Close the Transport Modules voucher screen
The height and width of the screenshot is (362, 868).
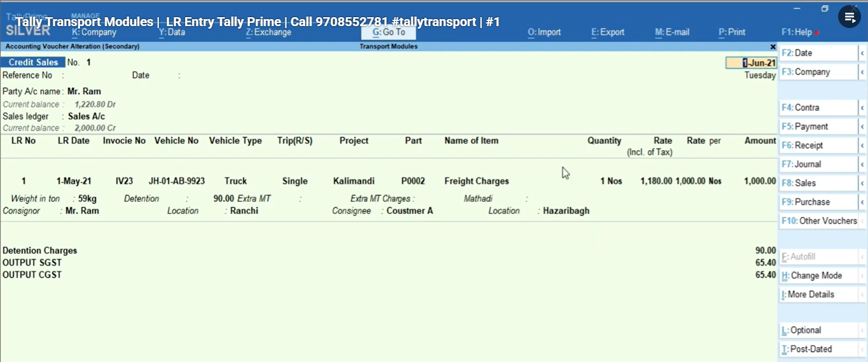coord(773,47)
